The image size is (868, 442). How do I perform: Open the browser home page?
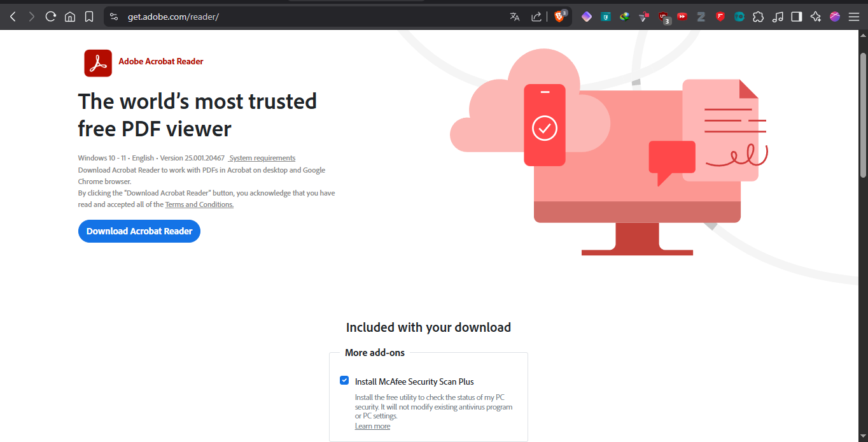(70, 17)
